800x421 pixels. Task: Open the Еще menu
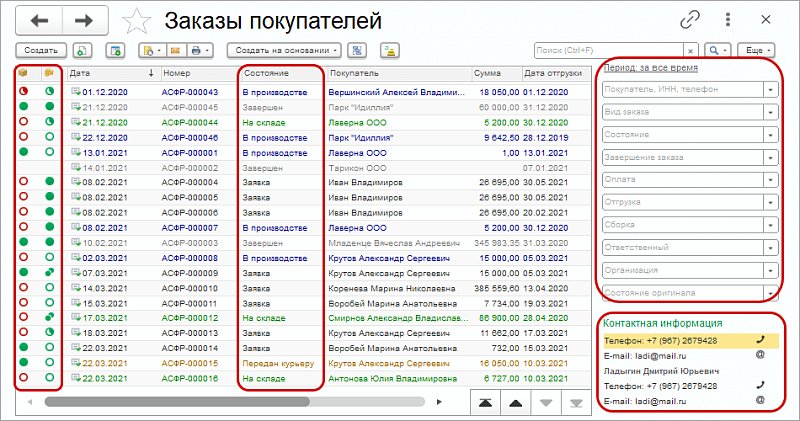(757, 51)
